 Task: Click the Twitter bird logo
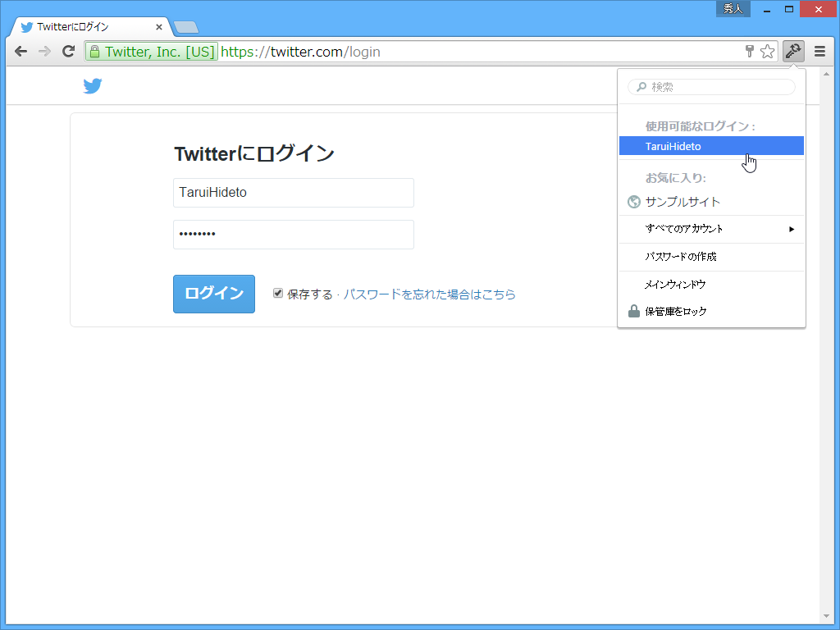point(93,85)
